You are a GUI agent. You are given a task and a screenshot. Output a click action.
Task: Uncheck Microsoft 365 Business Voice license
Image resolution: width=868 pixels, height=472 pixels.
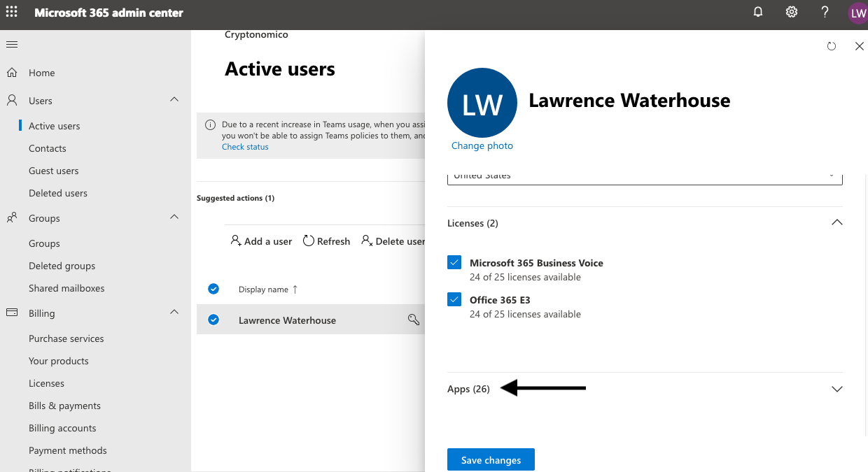pyautogui.click(x=454, y=262)
